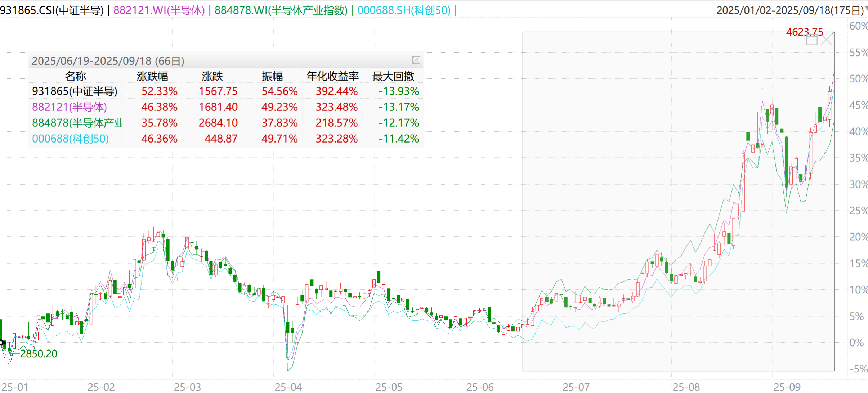Image resolution: width=868 pixels, height=393 pixels.
Task: Select 931865.CSI(中证半导) legend label
Action: pos(52,10)
